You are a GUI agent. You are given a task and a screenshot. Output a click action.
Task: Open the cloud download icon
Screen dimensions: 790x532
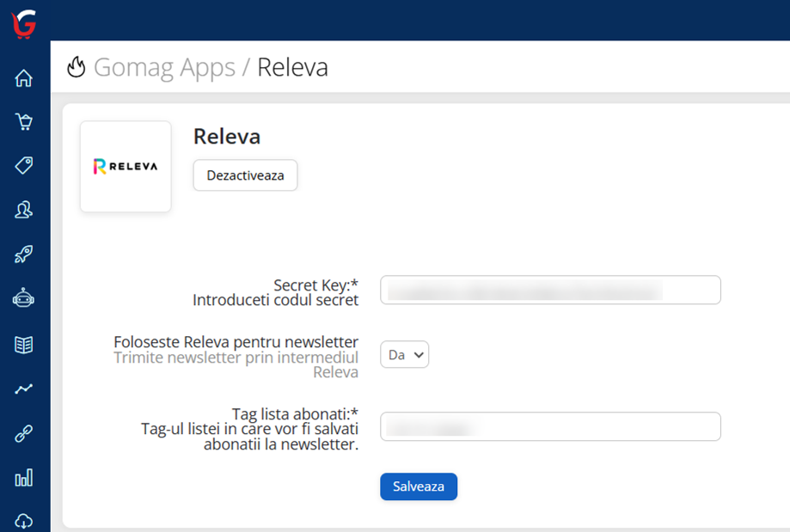coord(24,521)
